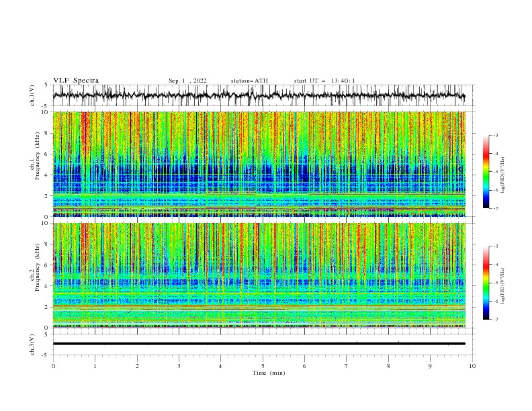Click the time-axis tick label '0'
This screenshot has width=532, height=411.
(x=53, y=366)
